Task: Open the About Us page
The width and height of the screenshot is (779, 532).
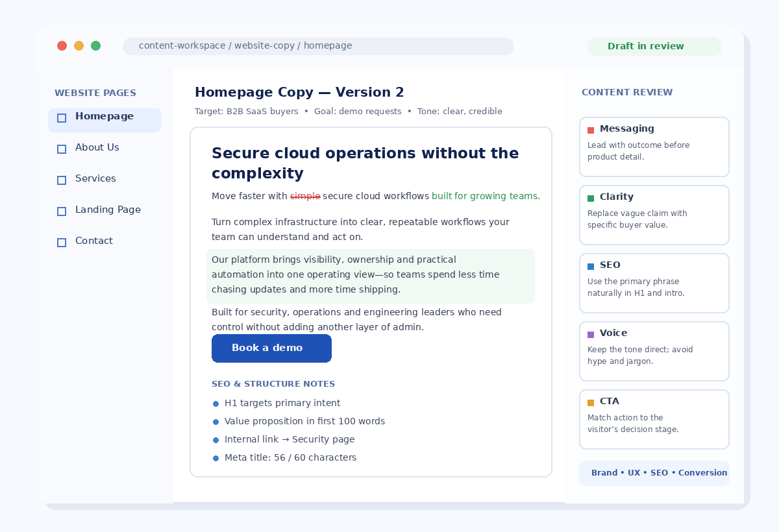Action: click(97, 148)
